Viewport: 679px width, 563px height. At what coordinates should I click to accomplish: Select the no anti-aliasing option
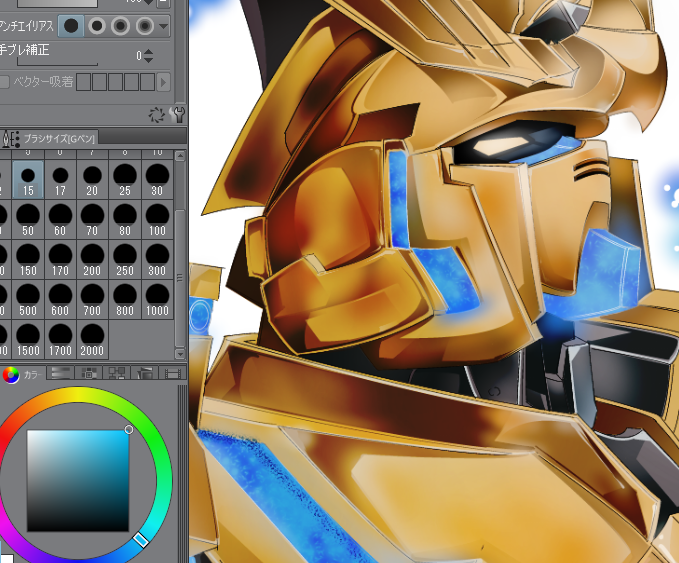(x=71, y=26)
